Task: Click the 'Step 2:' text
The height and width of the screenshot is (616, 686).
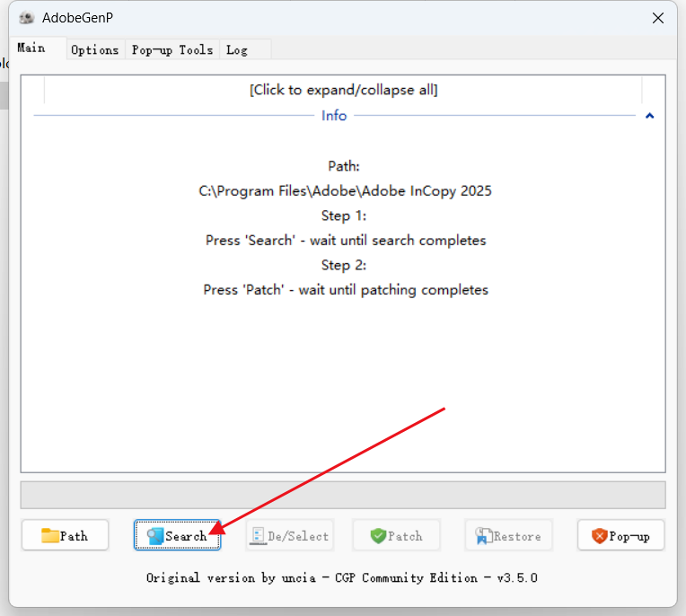Action: 344,265
